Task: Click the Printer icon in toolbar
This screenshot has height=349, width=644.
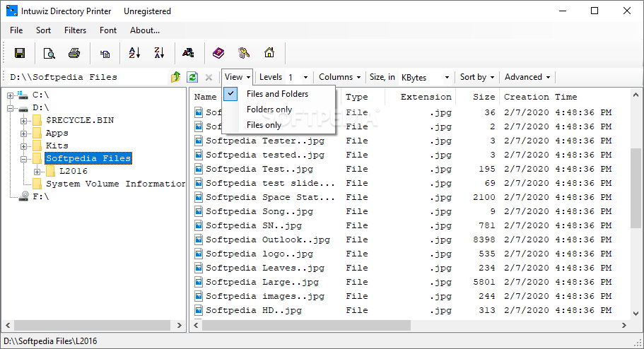Action: pos(74,53)
